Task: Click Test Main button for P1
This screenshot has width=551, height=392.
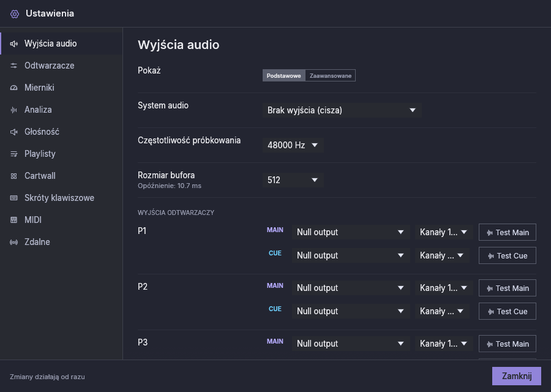Action: [x=508, y=232]
